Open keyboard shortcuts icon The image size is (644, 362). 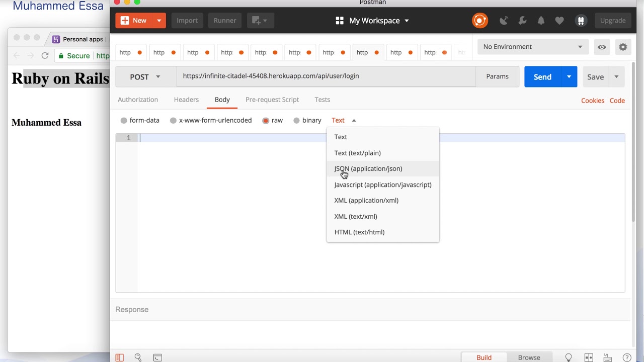607,357
